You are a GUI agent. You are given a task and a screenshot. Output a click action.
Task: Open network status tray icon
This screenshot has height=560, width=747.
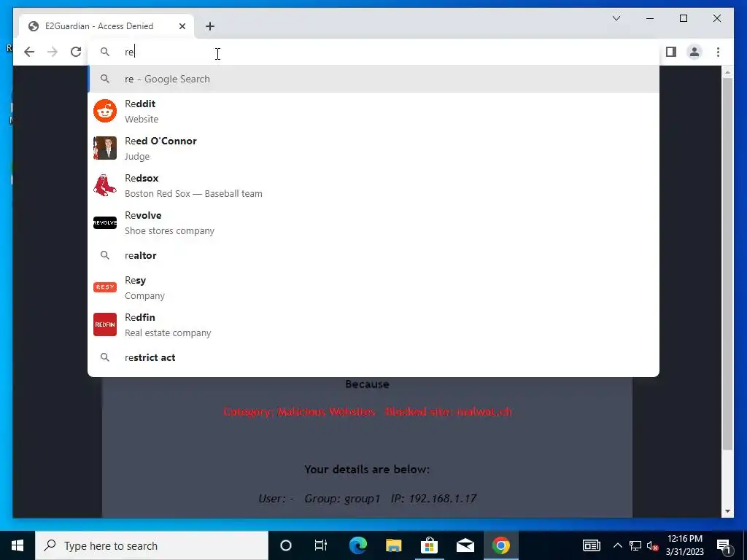point(635,545)
